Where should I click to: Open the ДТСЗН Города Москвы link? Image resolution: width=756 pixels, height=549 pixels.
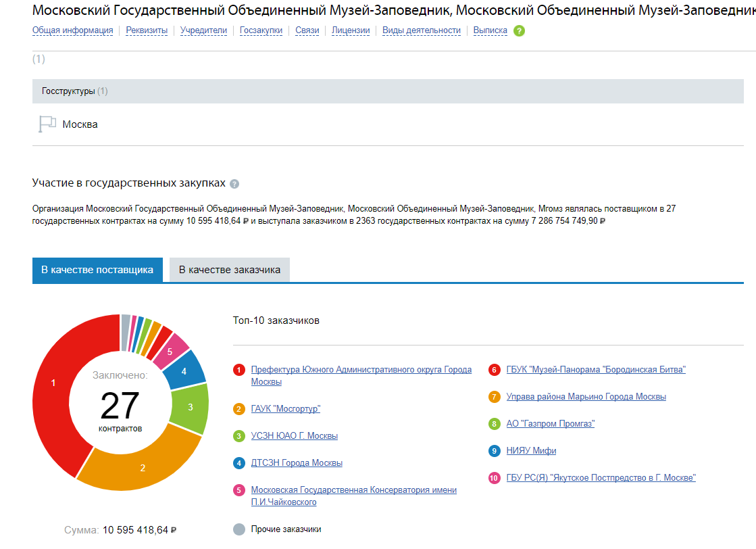[297, 463]
